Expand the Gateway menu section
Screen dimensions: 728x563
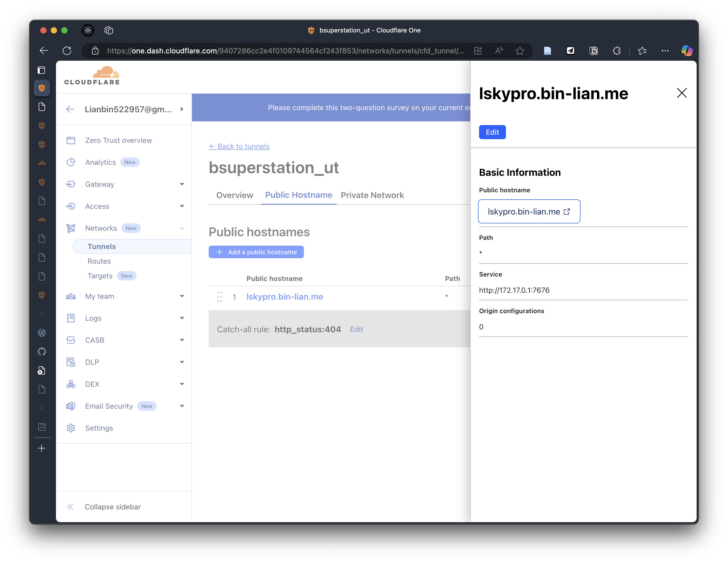tap(182, 184)
